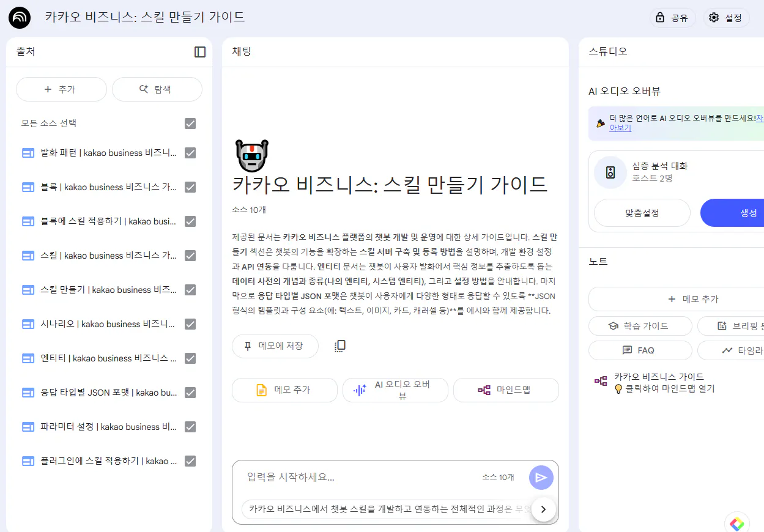
Task: Toggle checkbox for 블록에 스킬 적용하기 source
Action: [190, 221]
